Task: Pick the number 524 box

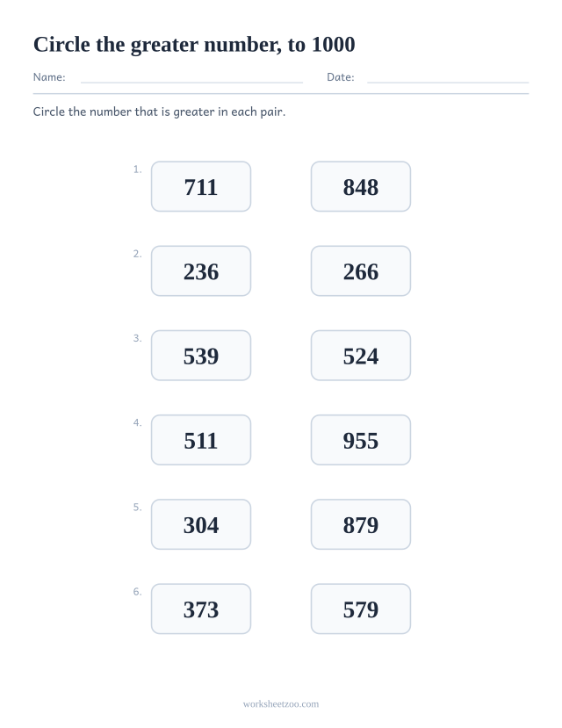Action: pyautogui.click(x=361, y=356)
